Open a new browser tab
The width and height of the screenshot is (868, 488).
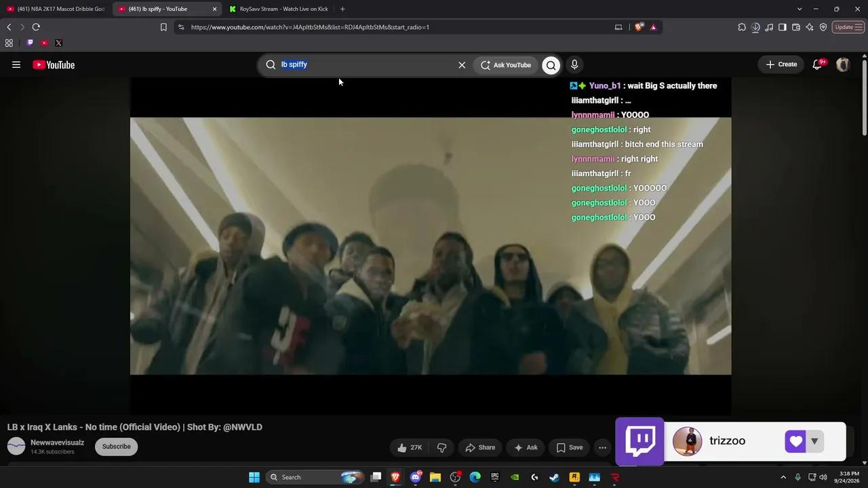click(342, 9)
